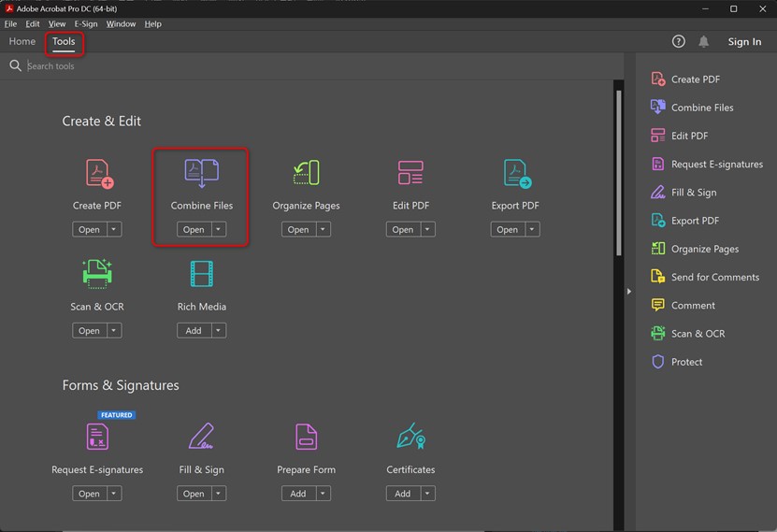777x532 pixels.
Task: Expand the Request E-signatures dropdown arrow
Action: pyautogui.click(x=114, y=494)
